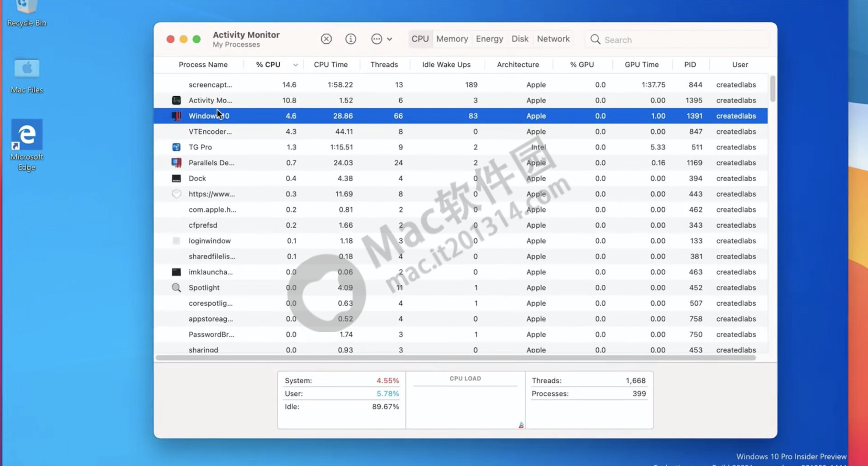Sort by CPU Time column header
The height and width of the screenshot is (466, 868).
click(330, 65)
